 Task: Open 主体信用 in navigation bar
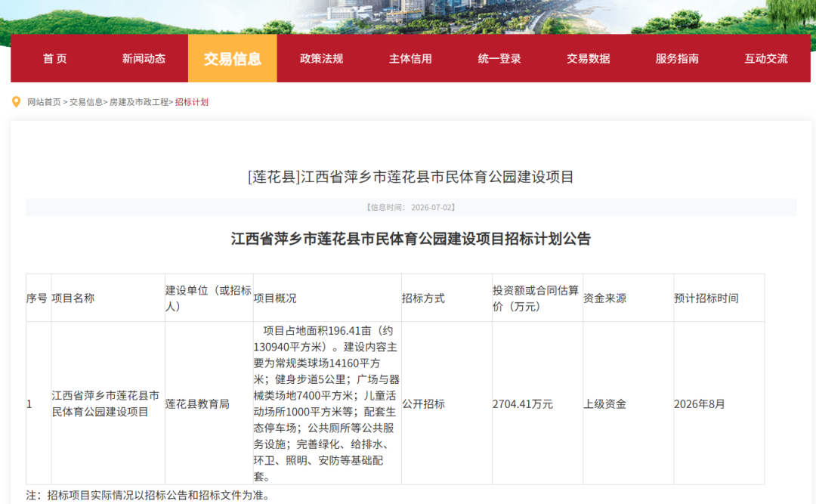coord(410,59)
